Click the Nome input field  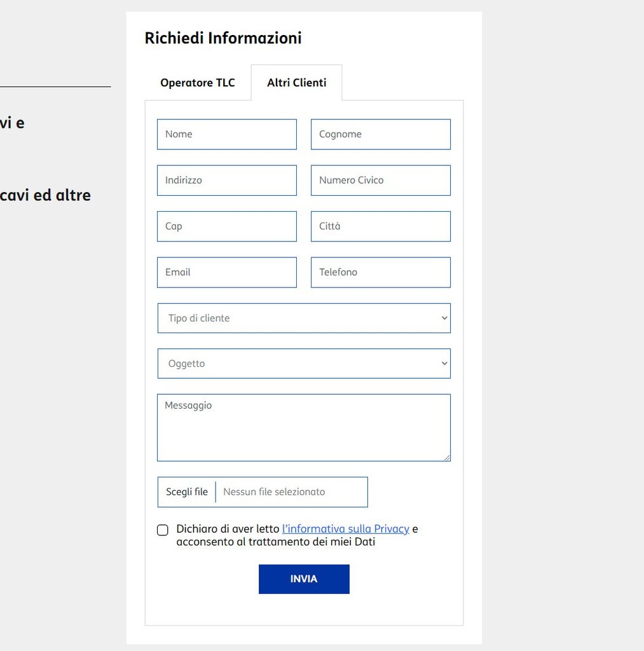click(x=226, y=134)
